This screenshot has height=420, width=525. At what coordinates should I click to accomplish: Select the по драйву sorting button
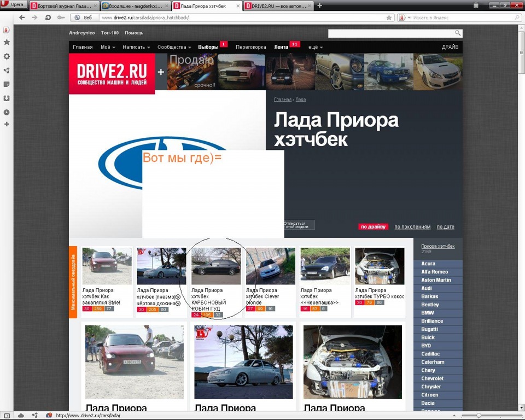point(373,227)
